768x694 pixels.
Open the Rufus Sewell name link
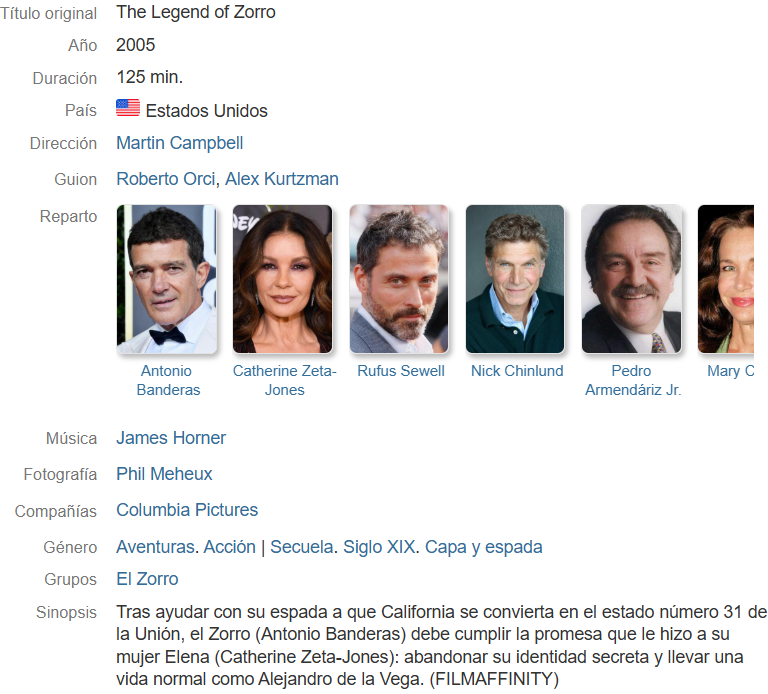click(401, 371)
